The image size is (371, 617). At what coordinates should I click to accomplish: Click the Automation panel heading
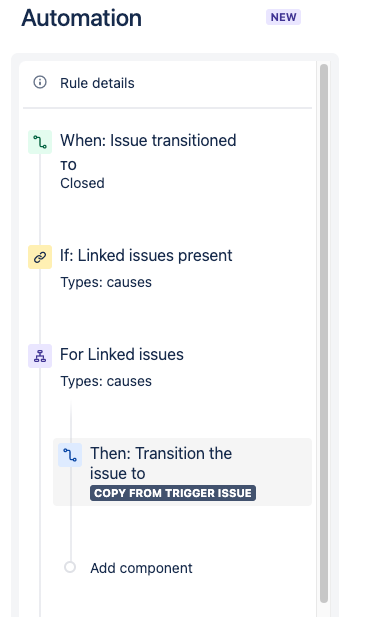[x=81, y=18]
